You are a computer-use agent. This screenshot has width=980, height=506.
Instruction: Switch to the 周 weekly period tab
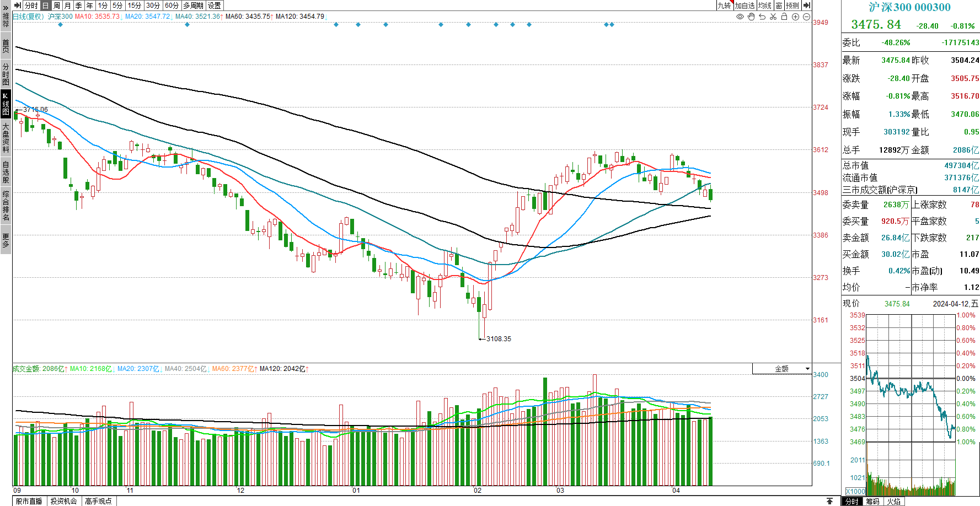click(57, 6)
